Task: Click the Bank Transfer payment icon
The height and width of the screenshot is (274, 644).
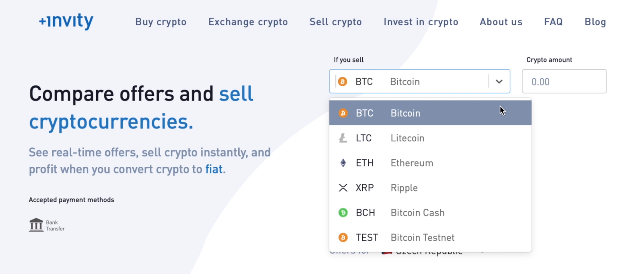Action: [x=36, y=224]
